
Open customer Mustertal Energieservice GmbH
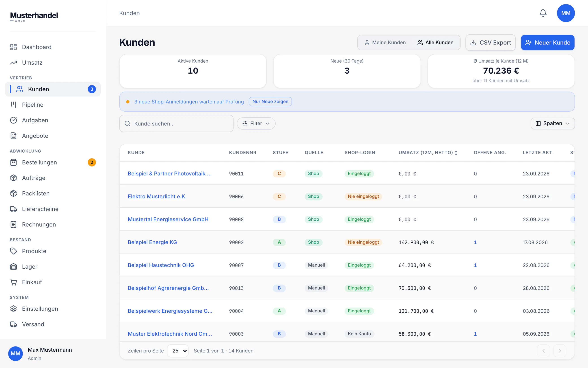tap(168, 219)
